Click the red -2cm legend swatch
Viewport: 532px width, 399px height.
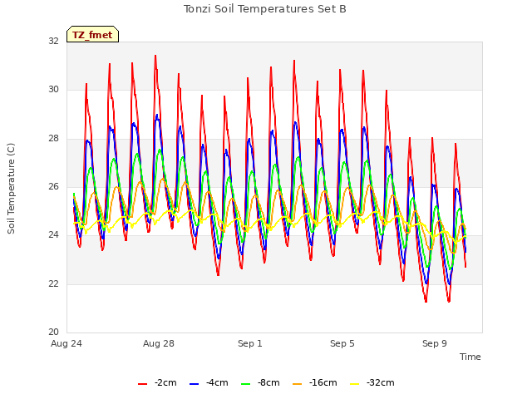(142, 384)
